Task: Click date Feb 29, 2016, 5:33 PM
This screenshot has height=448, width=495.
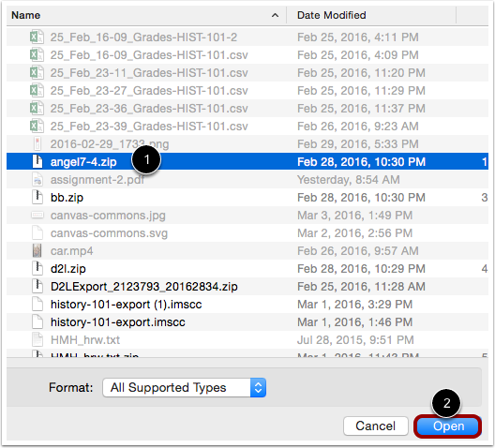Action: 358,144
